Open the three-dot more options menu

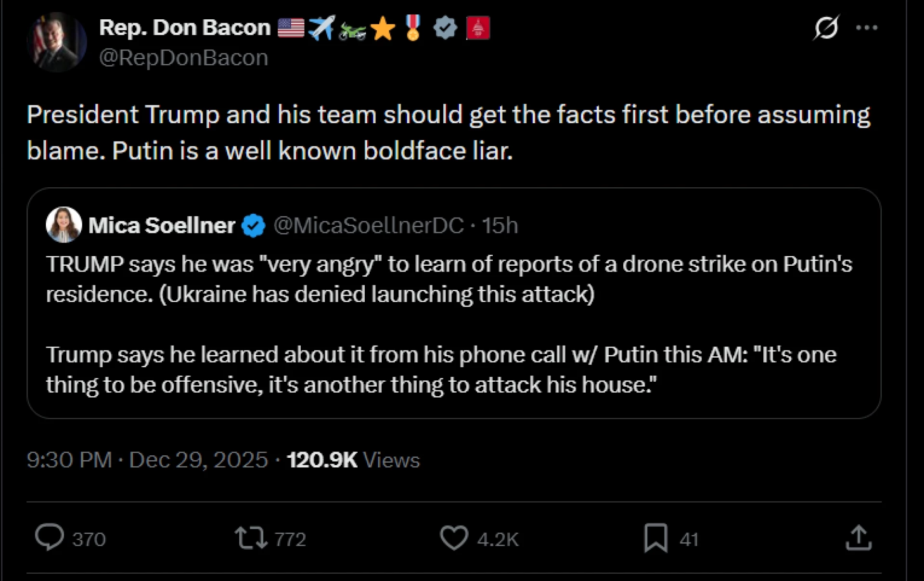tap(867, 28)
